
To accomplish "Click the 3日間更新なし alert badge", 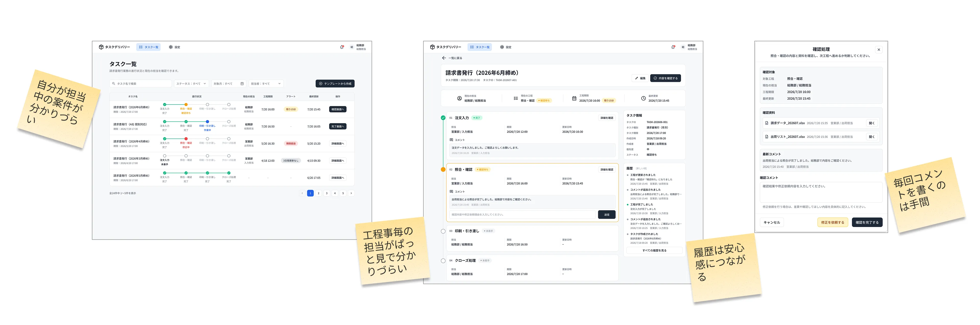I will (291, 161).
